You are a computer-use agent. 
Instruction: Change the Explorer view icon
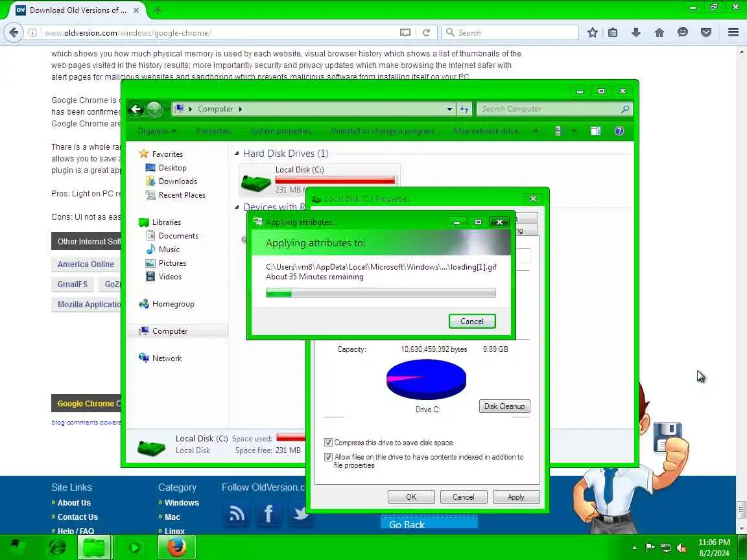pos(558,131)
